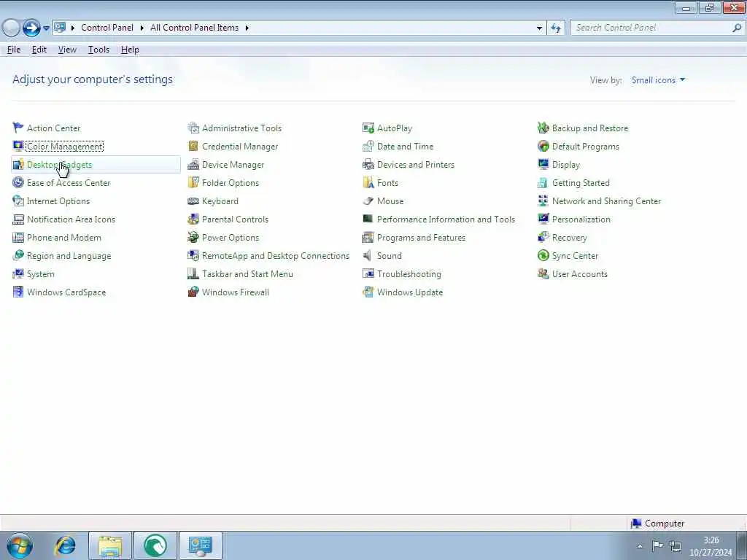Click the taskbar clock showing 3:26

[711, 546]
